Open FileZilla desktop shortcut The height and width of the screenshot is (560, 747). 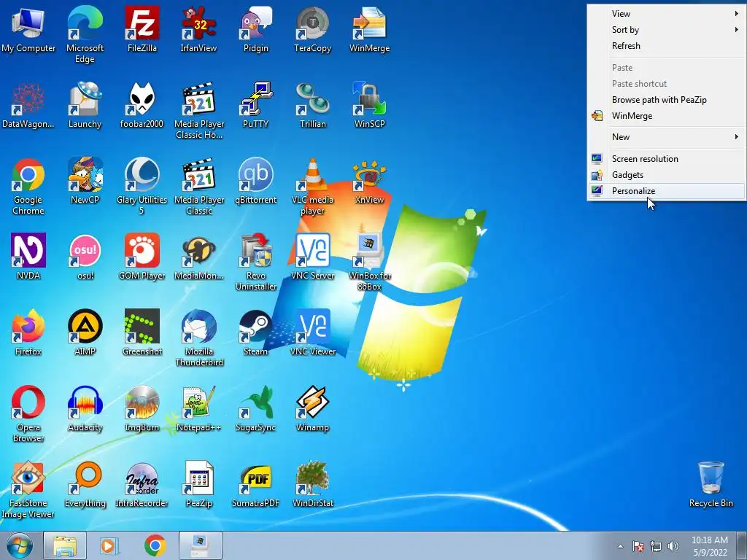[x=142, y=29]
